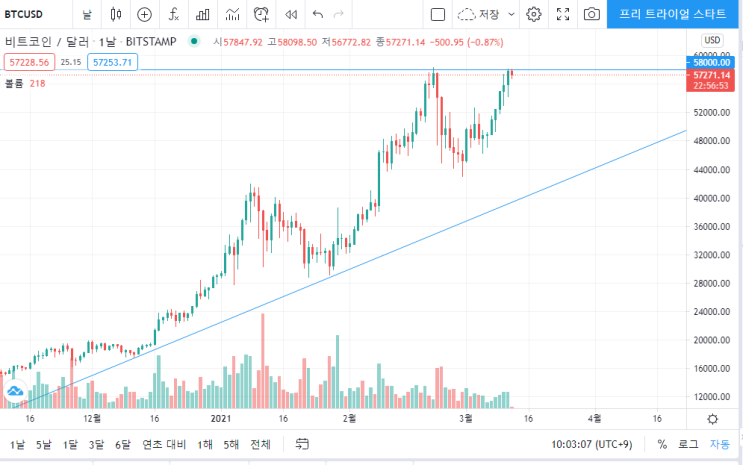Screen dimensions: 743x465
Task: Open the financials bar chart icon
Action: [x=203, y=14]
